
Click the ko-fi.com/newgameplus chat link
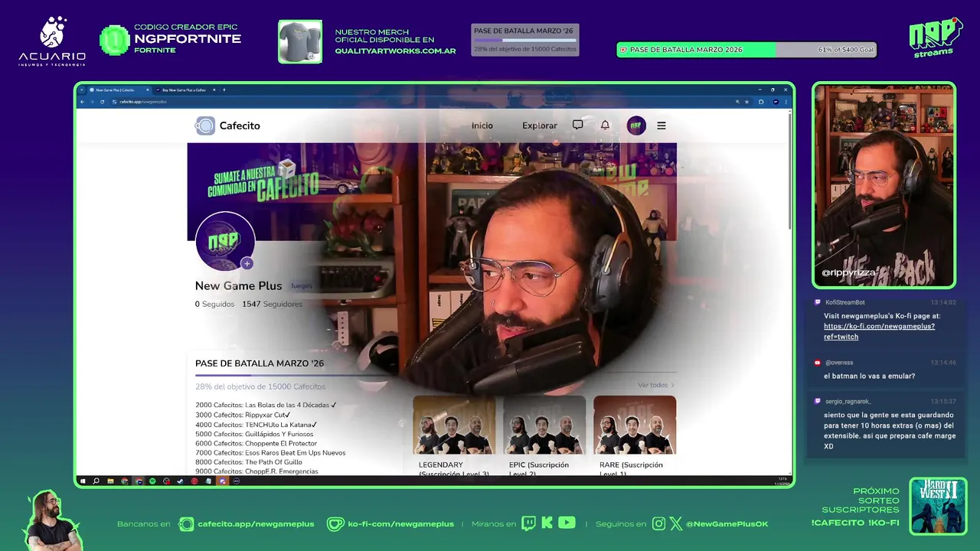(x=879, y=331)
